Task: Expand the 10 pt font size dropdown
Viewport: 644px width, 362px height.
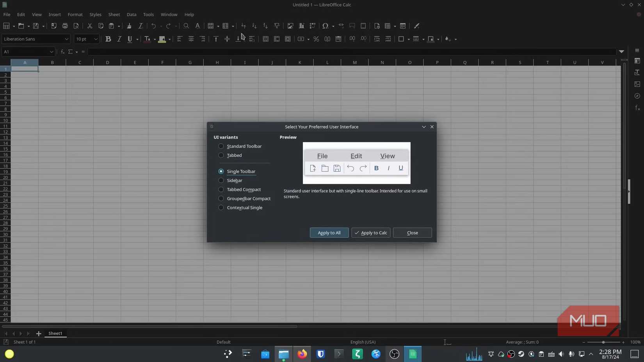Action: pos(96,39)
